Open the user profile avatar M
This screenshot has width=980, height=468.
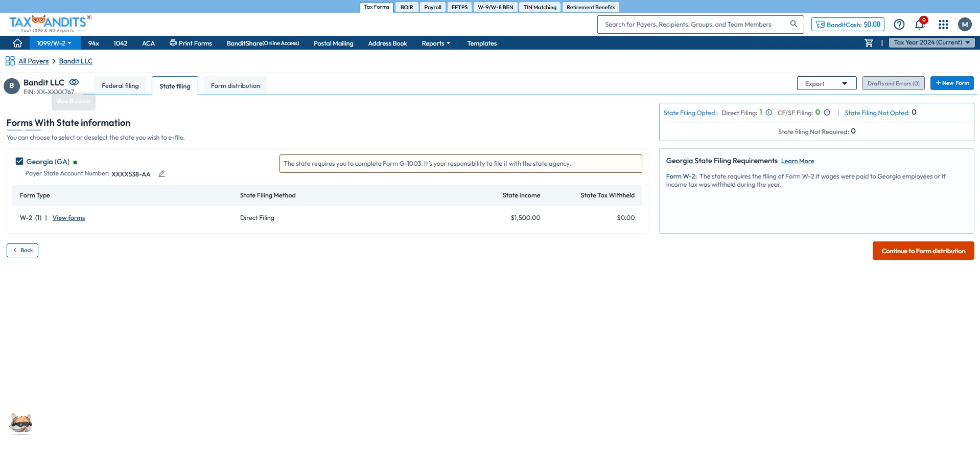[965, 25]
